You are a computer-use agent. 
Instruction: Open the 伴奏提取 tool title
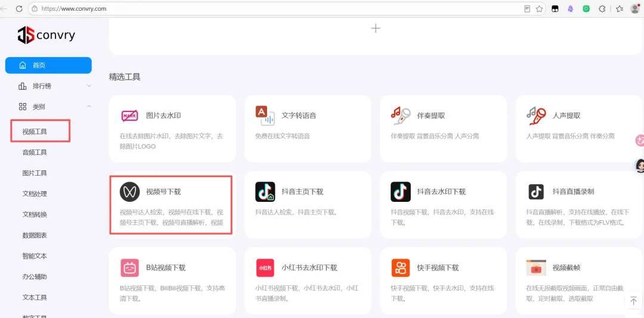pyautogui.click(x=431, y=116)
